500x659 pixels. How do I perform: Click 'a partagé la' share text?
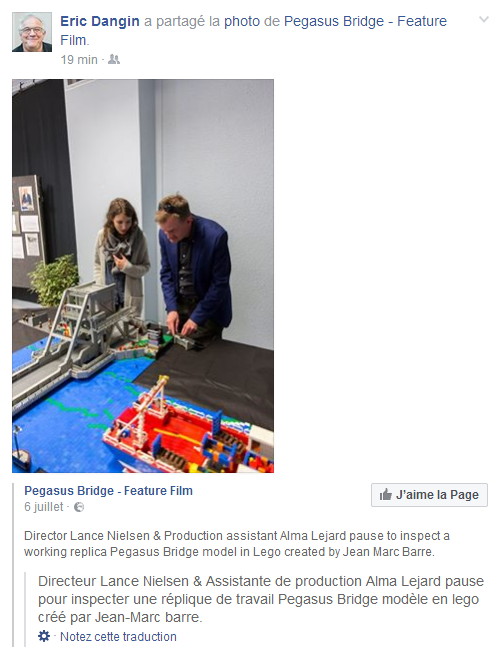(182, 21)
